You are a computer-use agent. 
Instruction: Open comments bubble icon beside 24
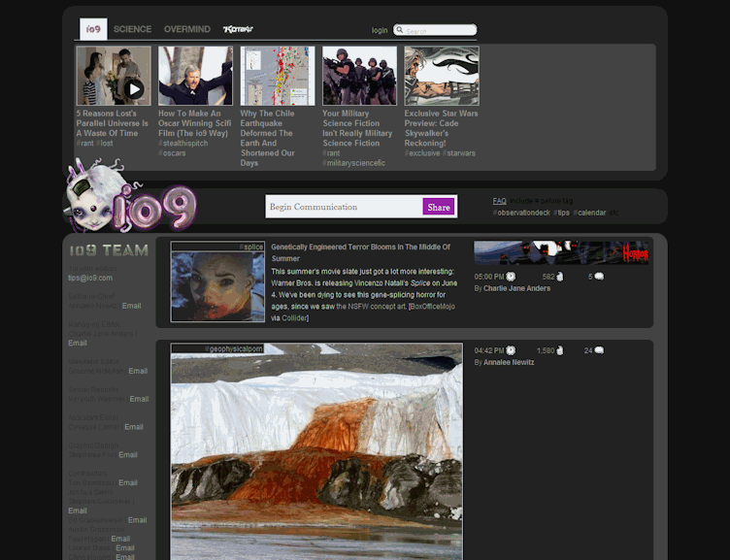pos(599,350)
